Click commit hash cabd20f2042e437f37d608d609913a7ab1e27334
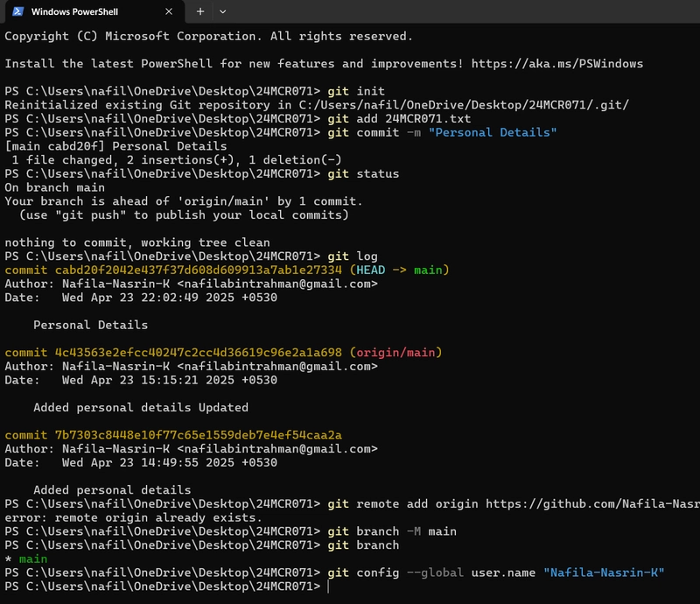Viewport: 700px width, 604px height. point(199,270)
